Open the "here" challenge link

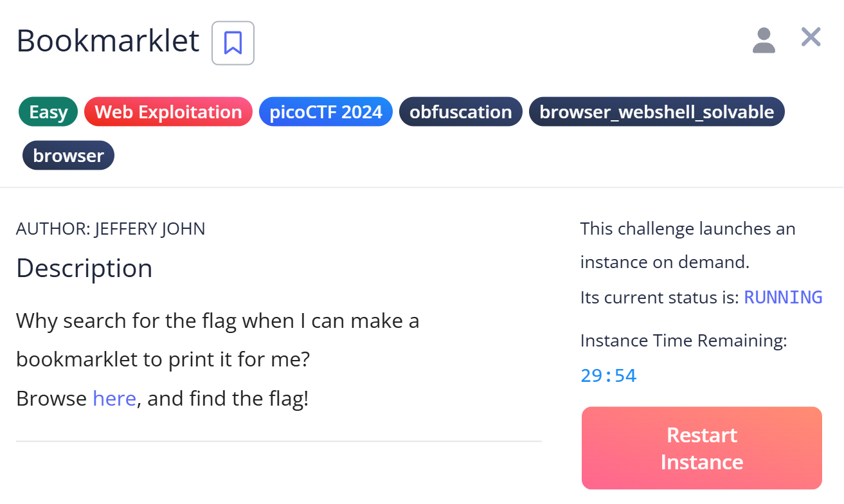114,399
